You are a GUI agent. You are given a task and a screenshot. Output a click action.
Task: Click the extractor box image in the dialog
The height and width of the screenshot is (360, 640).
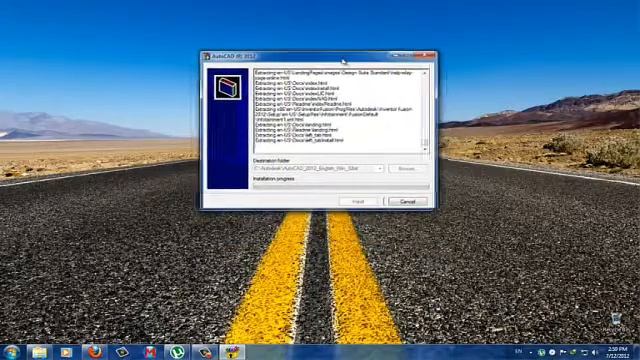[x=227, y=87]
